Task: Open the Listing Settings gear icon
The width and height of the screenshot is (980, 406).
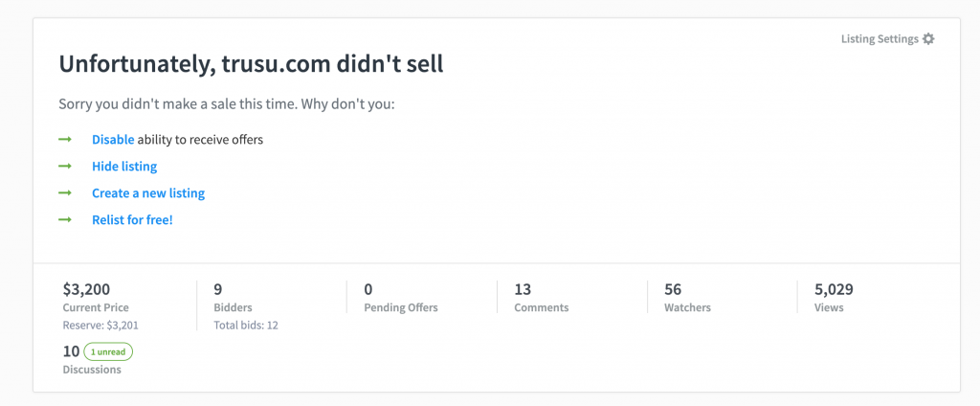Action: point(928,39)
